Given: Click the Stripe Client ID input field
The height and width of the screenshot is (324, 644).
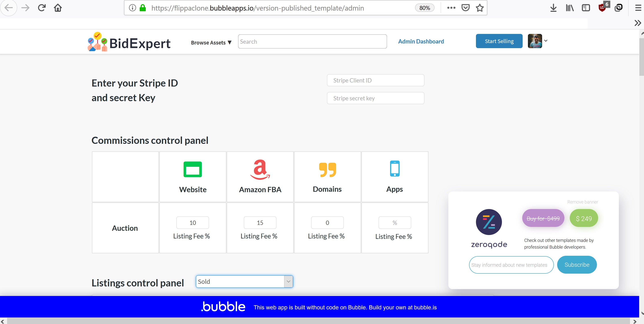Looking at the screenshot, I should point(375,80).
